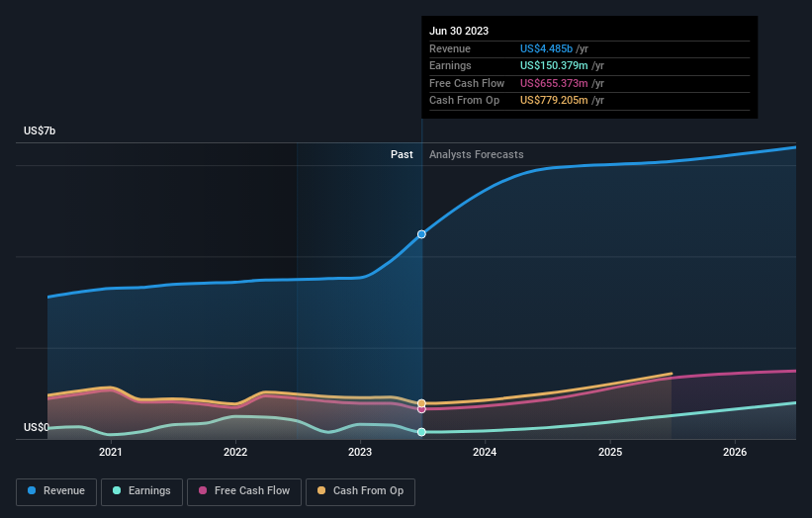The height and width of the screenshot is (518, 812).
Task: Click the teal Earnings data point marker
Action: pyautogui.click(x=421, y=432)
